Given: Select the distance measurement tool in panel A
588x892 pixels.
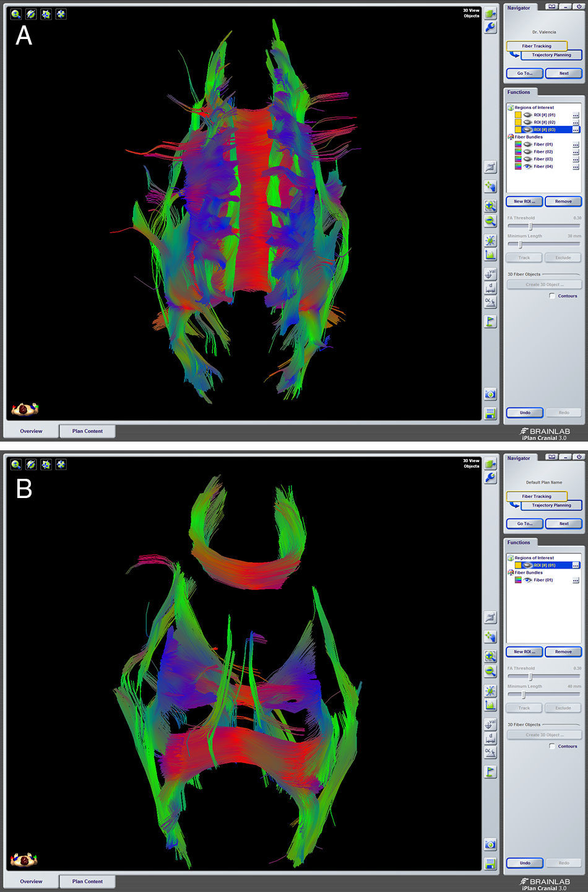Looking at the screenshot, I should [x=490, y=288].
